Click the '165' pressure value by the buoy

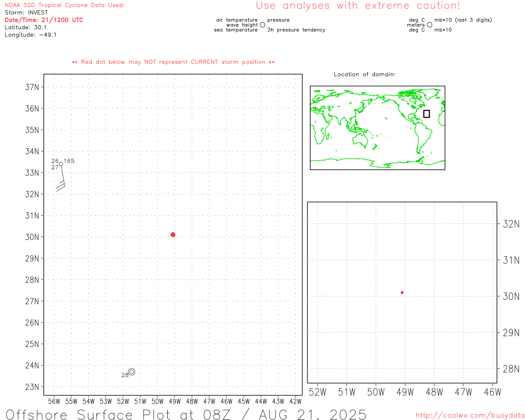pyautogui.click(x=69, y=161)
